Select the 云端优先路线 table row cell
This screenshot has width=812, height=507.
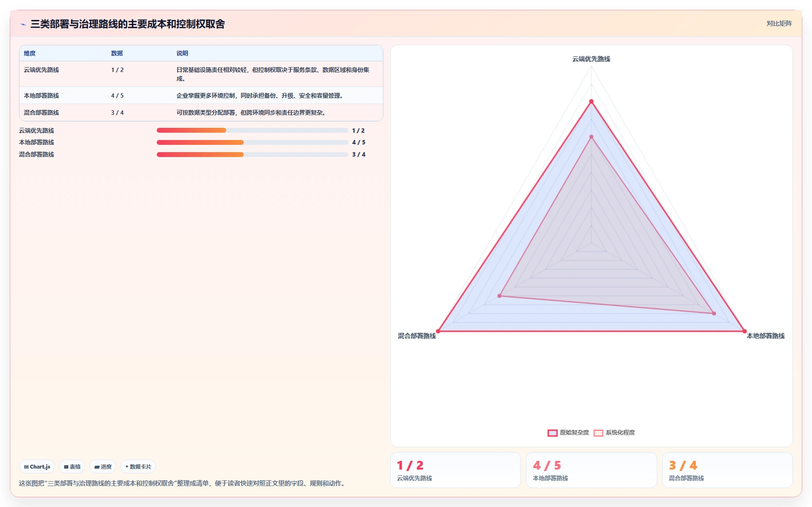point(41,70)
